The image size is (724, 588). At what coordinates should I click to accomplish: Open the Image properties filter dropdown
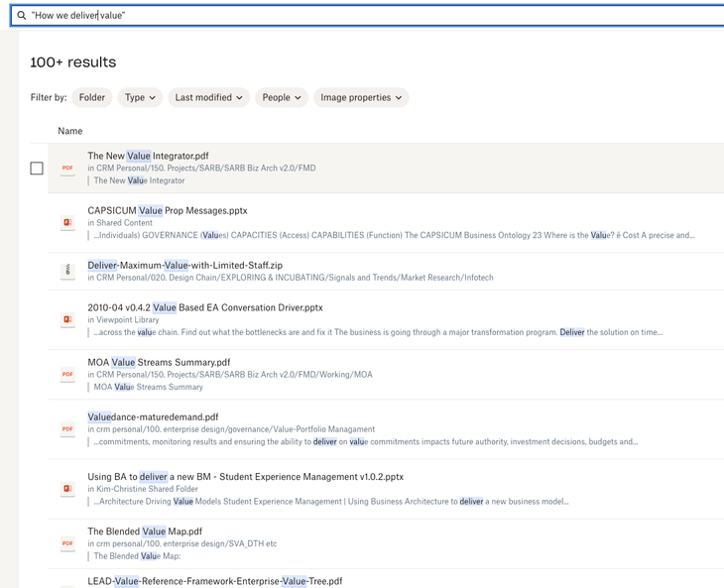pos(361,97)
